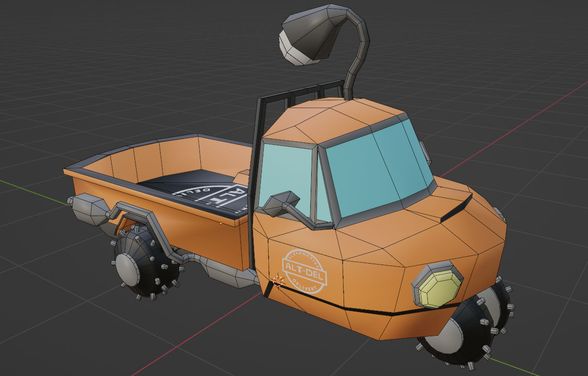
Task: Select the passenger side mirror behind windshield
Action: [426, 152]
